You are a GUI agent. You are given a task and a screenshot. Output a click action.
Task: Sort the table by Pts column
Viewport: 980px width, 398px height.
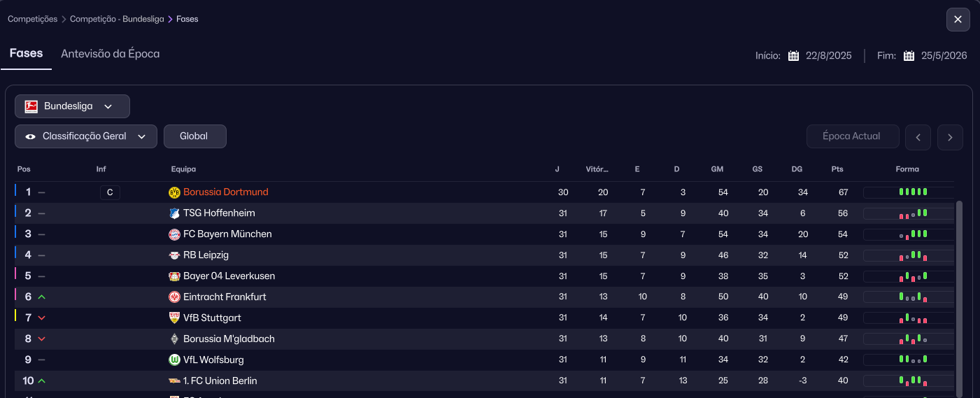click(x=837, y=169)
